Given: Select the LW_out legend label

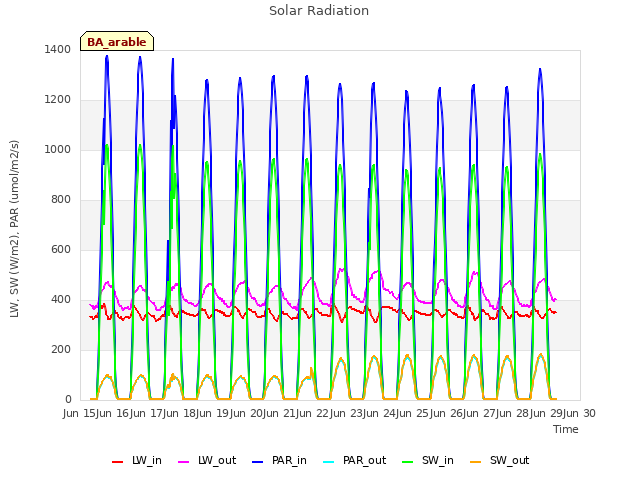Looking at the screenshot, I should click(217, 461).
